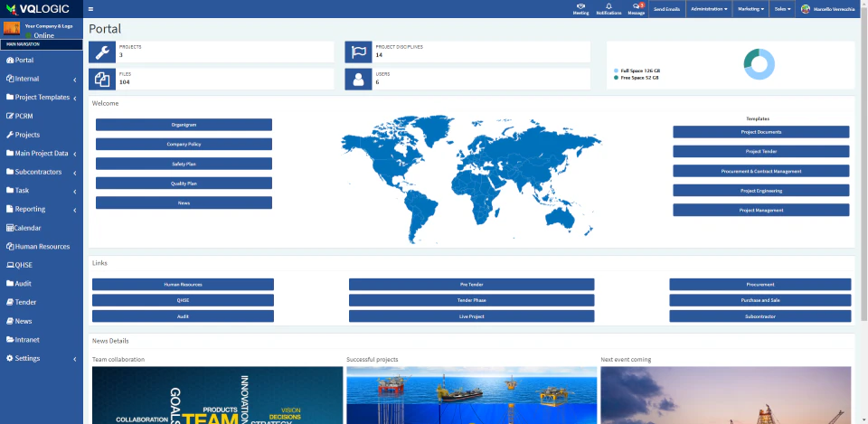Image resolution: width=868 pixels, height=424 pixels.
Task: Open the Next event coming news image
Action: [x=726, y=395]
